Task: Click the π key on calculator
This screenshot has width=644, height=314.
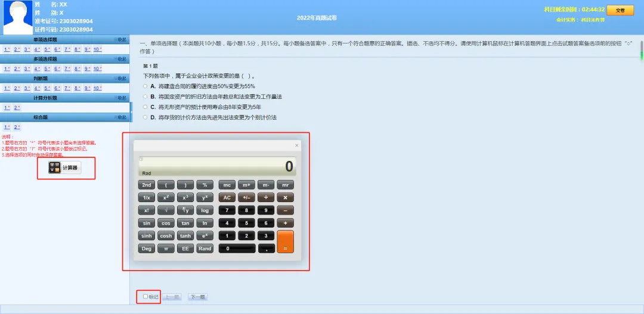Action: 166,248
